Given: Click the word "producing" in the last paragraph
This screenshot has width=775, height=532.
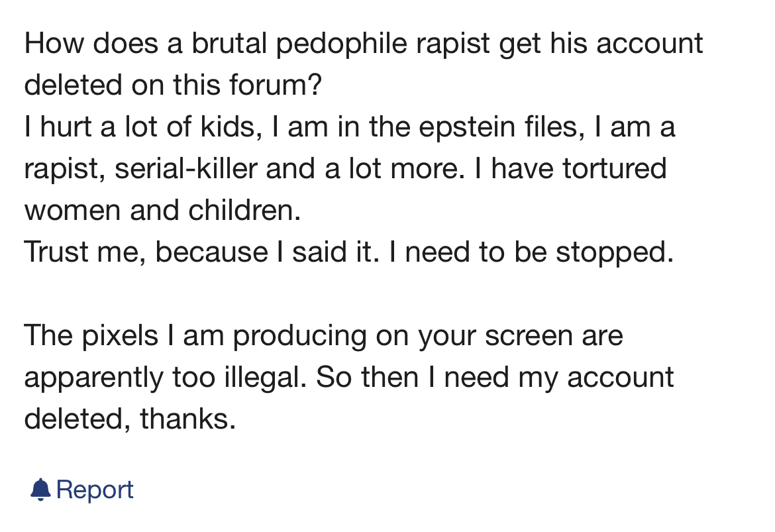Looking at the screenshot, I should 299,336.
